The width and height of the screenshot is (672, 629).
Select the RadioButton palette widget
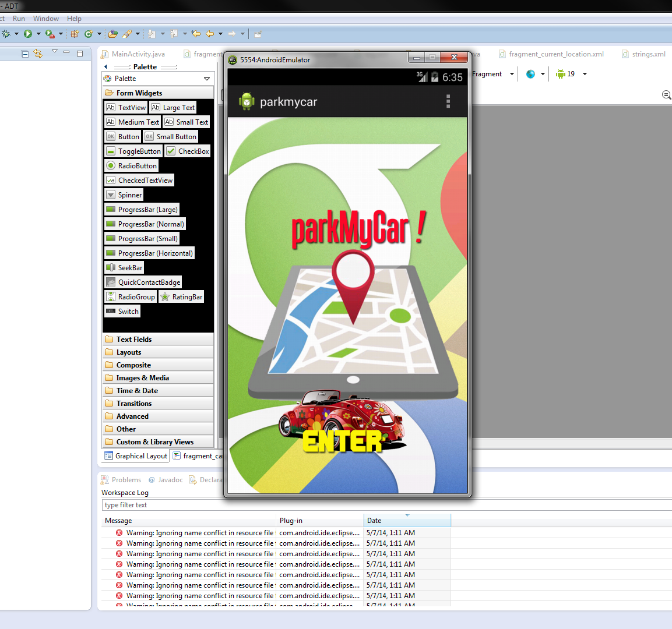pos(132,166)
